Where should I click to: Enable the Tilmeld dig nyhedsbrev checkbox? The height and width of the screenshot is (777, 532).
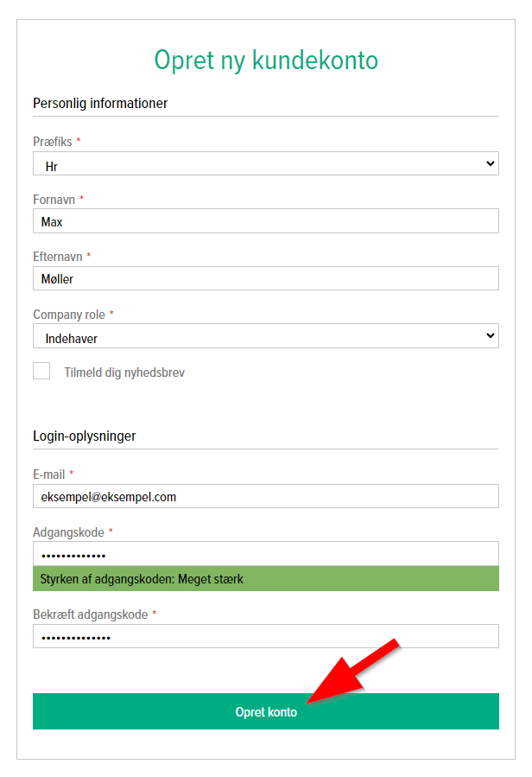[x=41, y=372]
